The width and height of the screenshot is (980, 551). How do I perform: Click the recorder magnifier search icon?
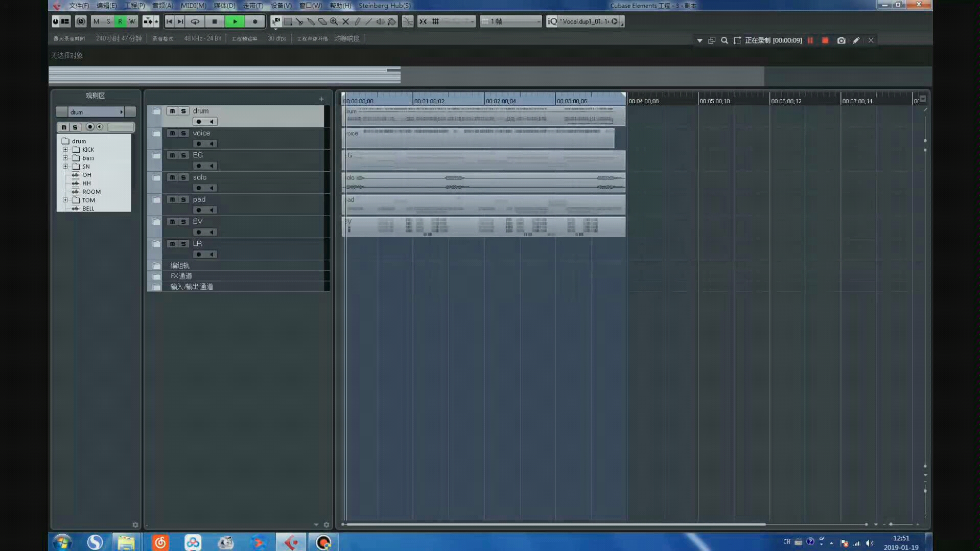pos(725,40)
